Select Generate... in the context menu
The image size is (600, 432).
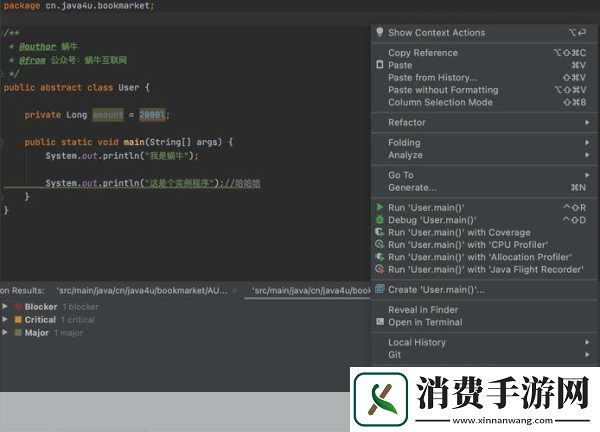pos(412,187)
